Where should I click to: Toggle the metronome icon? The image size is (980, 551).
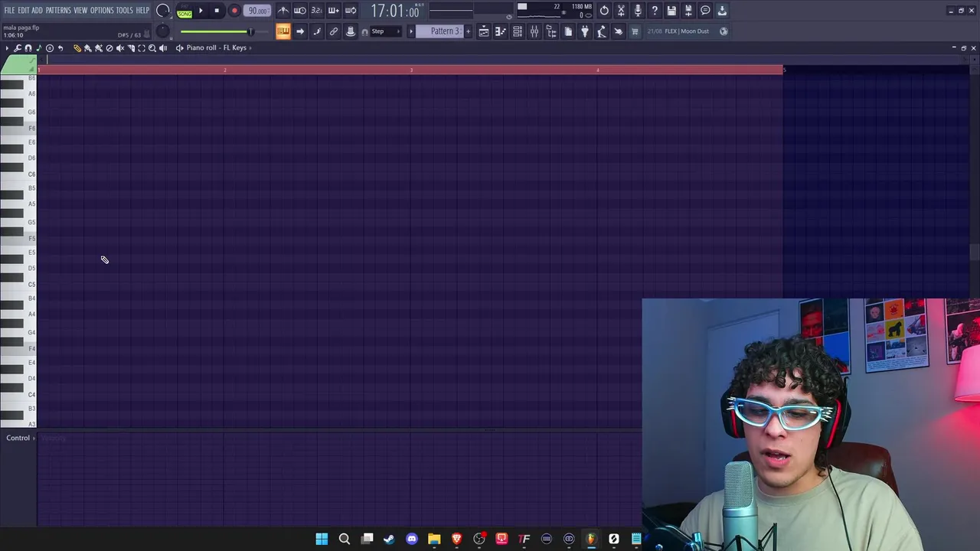pyautogui.click(x=283, y=11)
